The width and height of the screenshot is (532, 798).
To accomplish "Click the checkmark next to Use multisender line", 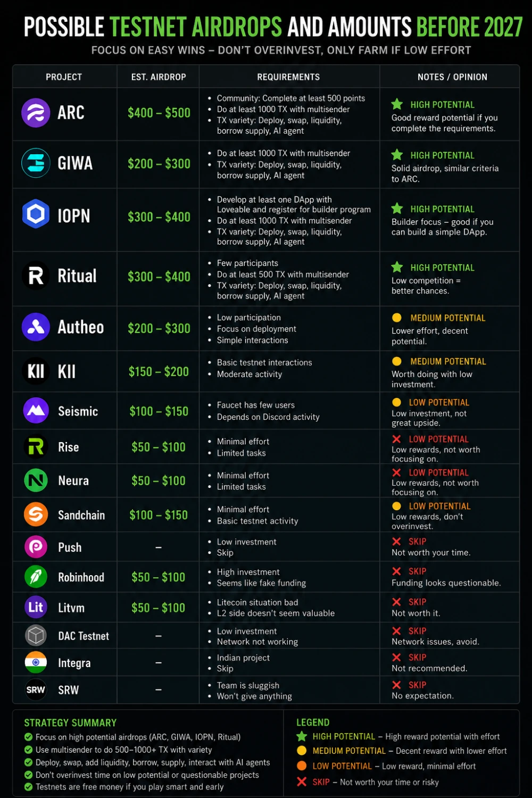I will coord(28,750).
